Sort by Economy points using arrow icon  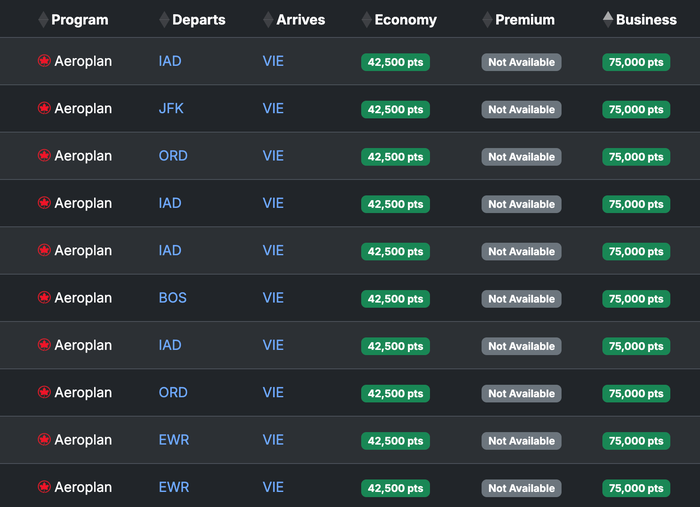pyautogui.click(x=367, y=20)
